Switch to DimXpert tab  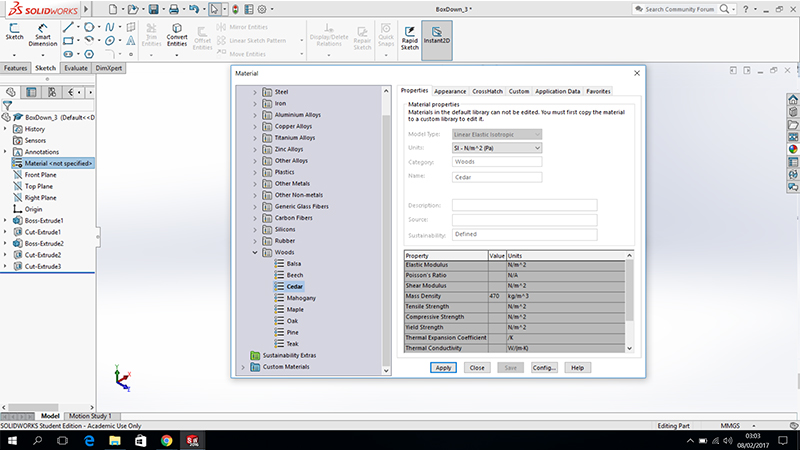coord(108,68)
